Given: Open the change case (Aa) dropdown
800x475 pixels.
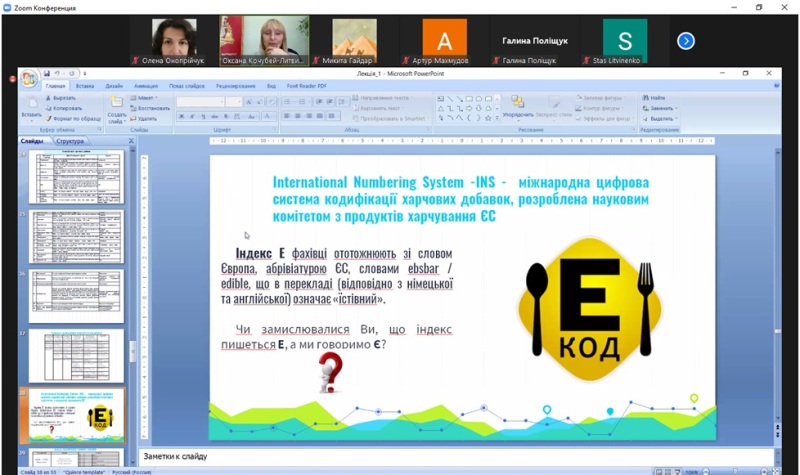Looking at the screenshot, I should pos(251,116).
